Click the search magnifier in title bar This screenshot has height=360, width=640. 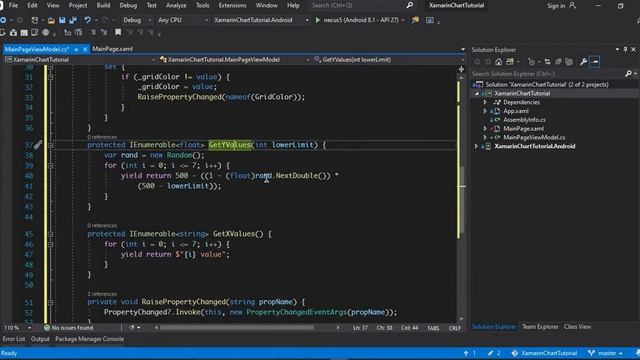tap(409, 5)
